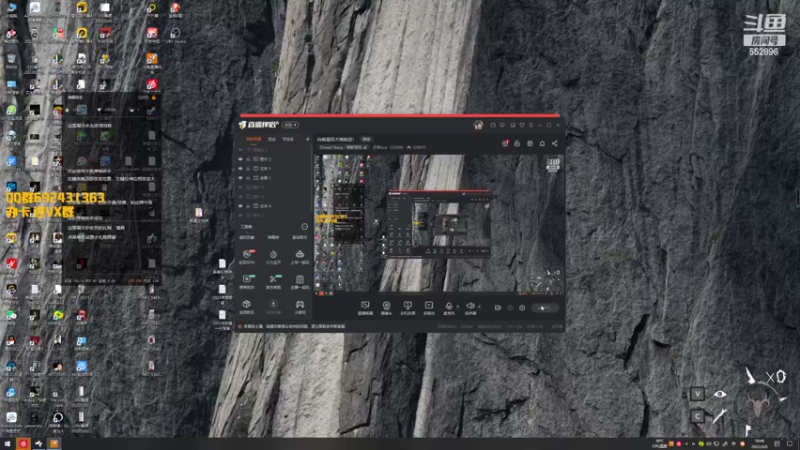Image resolution: width=800 pixels, height=450 pixels.
Task: Edit the stream category pencil icon
Action: [x=365, y=147]
